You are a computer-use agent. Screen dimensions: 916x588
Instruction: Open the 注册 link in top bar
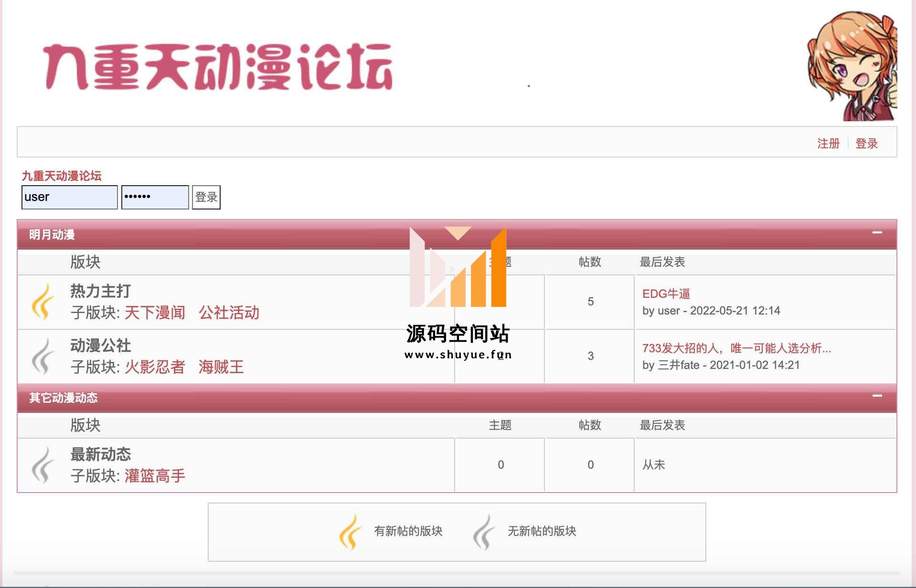pyautogui.click(x=828, y=144)
